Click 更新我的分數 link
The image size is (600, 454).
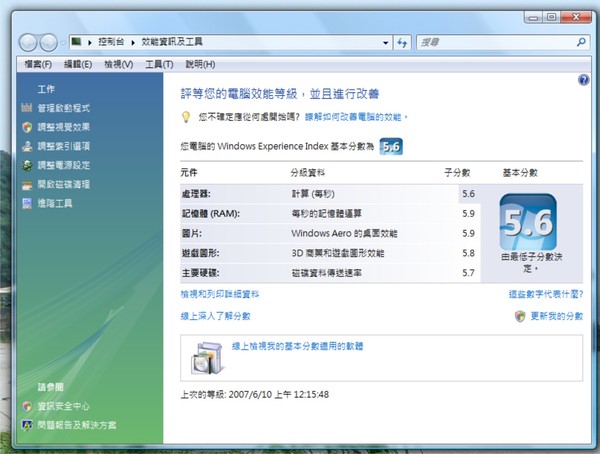[x=557, y=316]
